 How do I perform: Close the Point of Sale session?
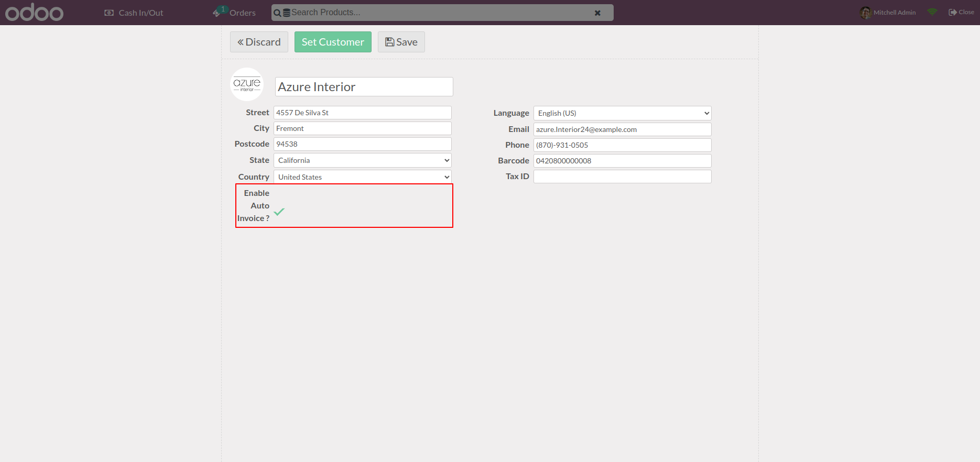pyautogui.click(x=961, y=12)
